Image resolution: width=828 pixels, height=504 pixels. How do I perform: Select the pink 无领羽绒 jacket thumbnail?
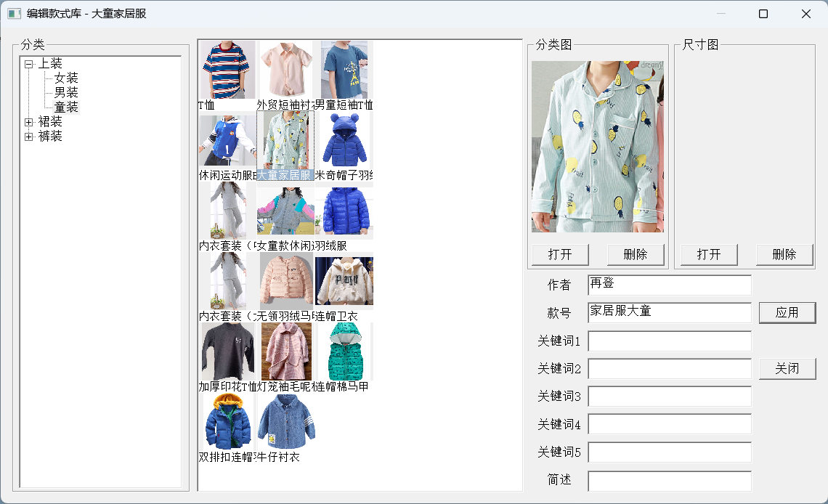tap(286, 280)
